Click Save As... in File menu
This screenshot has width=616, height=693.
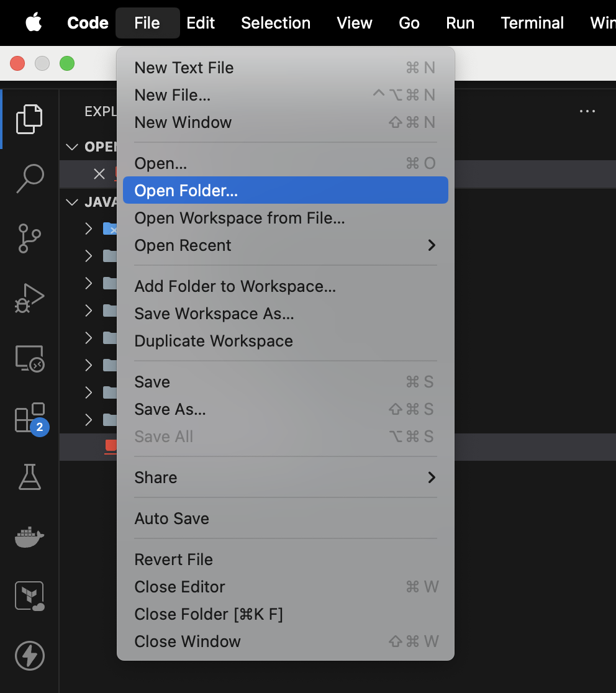click(170, 409)
